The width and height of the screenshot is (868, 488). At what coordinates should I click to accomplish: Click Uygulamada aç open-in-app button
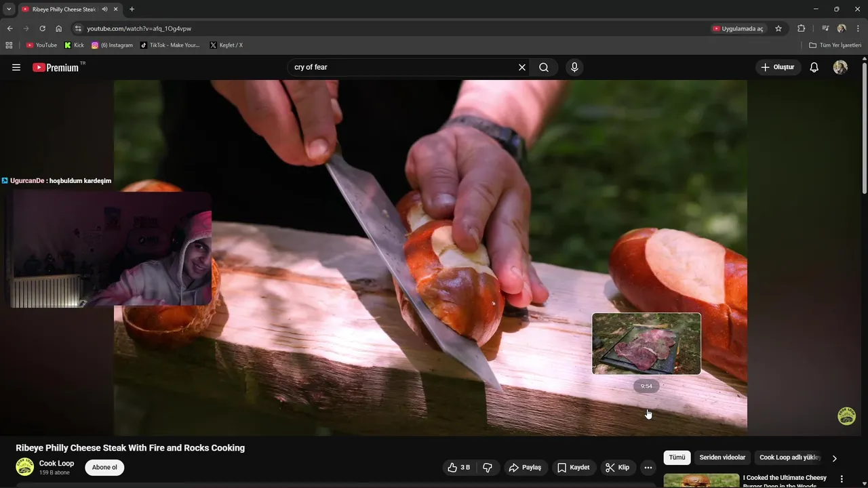(738, 28)
